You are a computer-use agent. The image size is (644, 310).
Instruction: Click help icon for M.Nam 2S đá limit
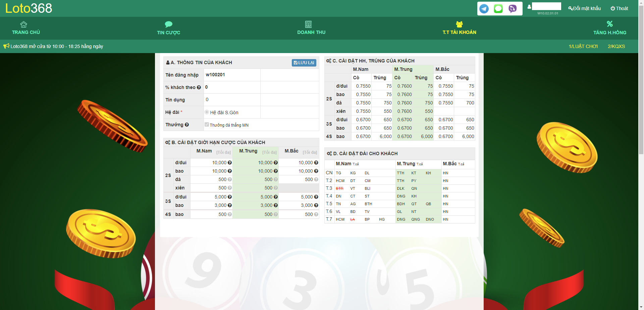click(x=230, y=179)
